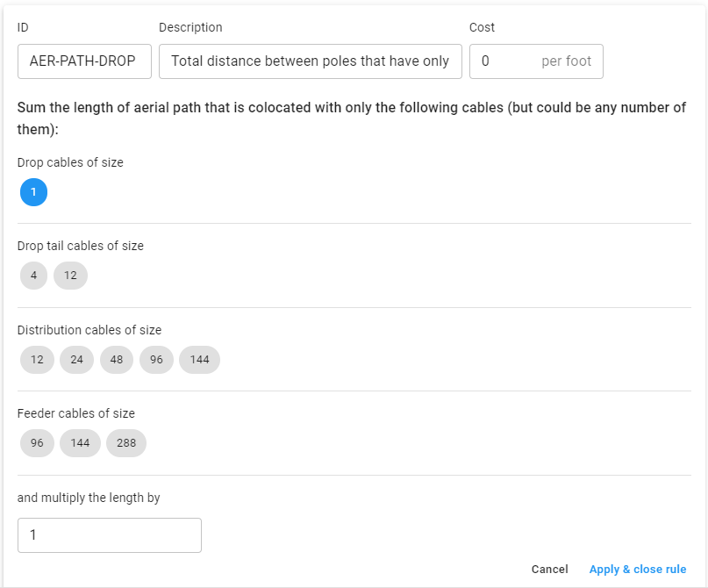Cancel the rule editing dialog
708x588 pixels.
[549, 569]
